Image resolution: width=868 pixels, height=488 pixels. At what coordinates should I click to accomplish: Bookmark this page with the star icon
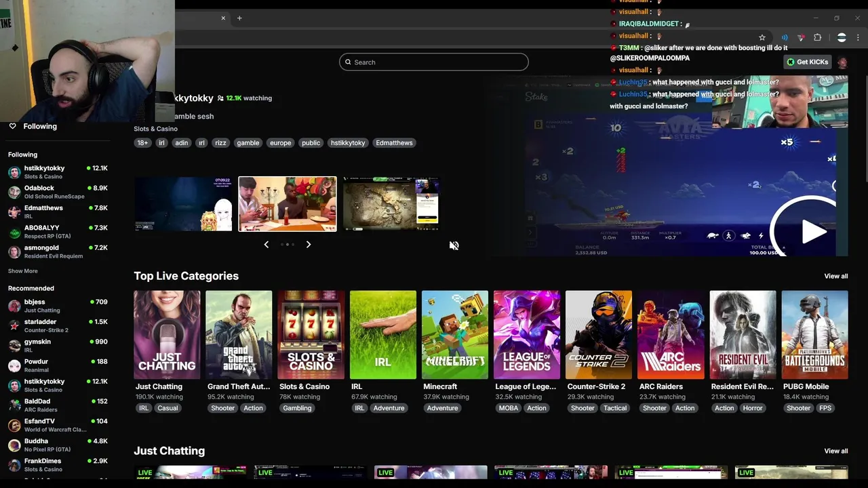click(x=762, y=37)
